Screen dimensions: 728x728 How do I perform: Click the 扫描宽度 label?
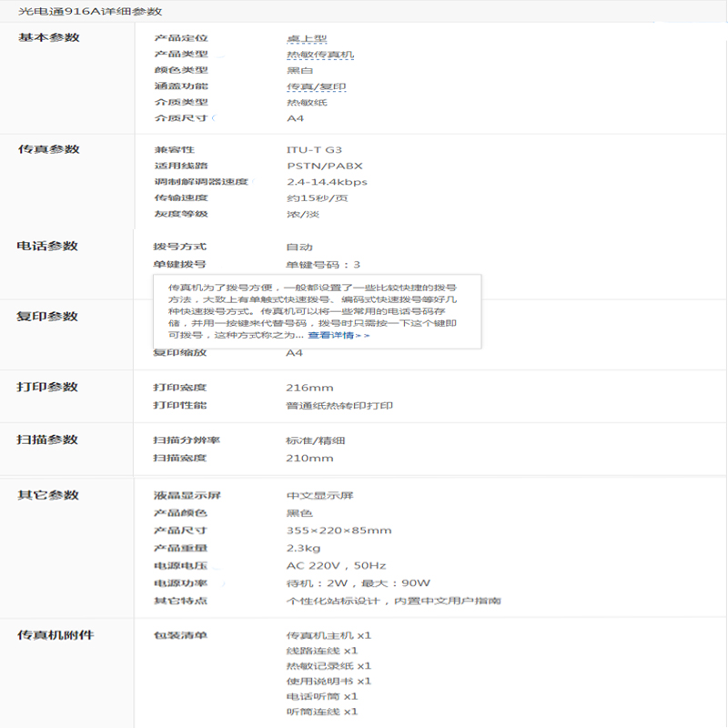click(x=179, y=459)
